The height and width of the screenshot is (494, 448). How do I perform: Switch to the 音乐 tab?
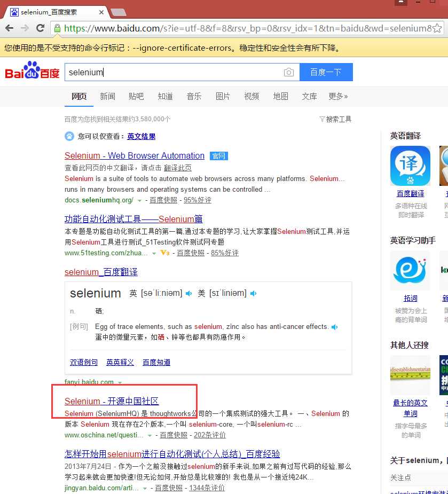(x=194, y=96)
